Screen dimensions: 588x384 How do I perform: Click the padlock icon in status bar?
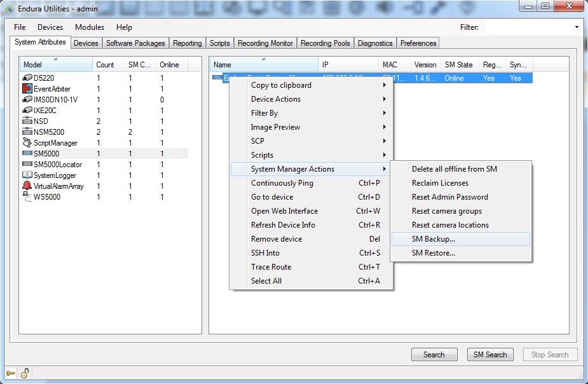[x=25, y=373]
